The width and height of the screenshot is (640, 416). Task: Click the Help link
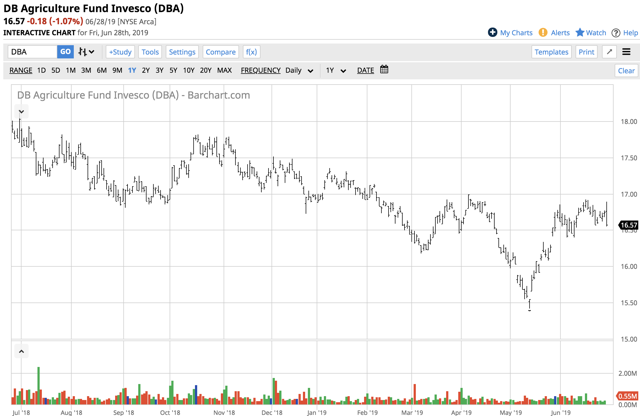click(630, 33)
